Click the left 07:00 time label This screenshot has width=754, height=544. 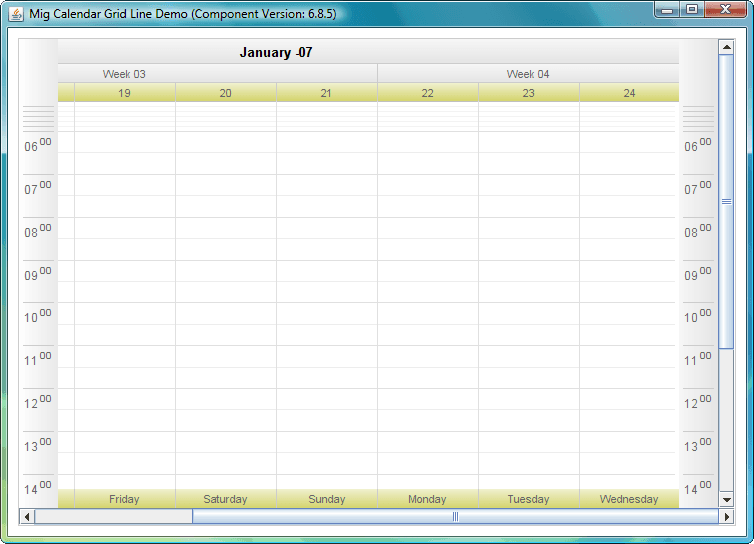tap(38, 188)
